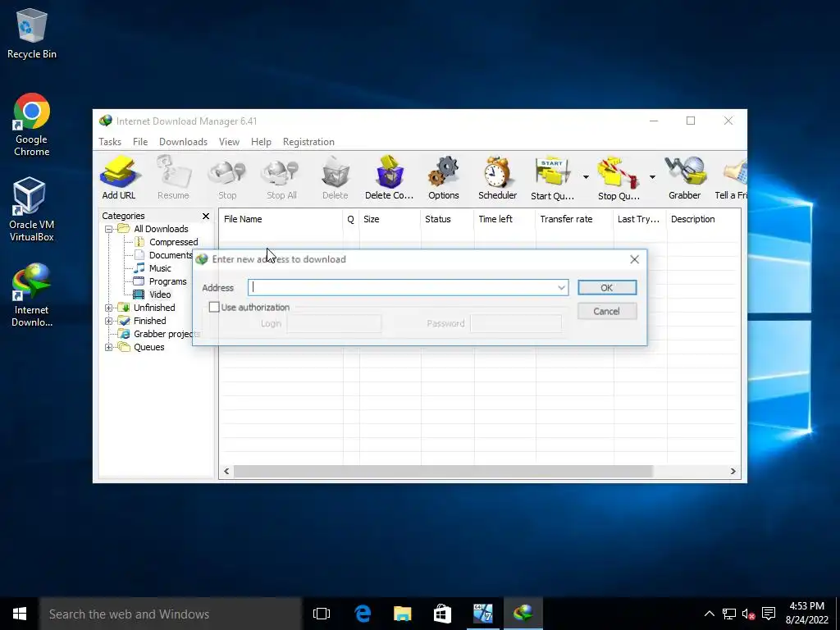Click the Description column header
Viewport: 840px width, 630px height.
tap(703, 219)
